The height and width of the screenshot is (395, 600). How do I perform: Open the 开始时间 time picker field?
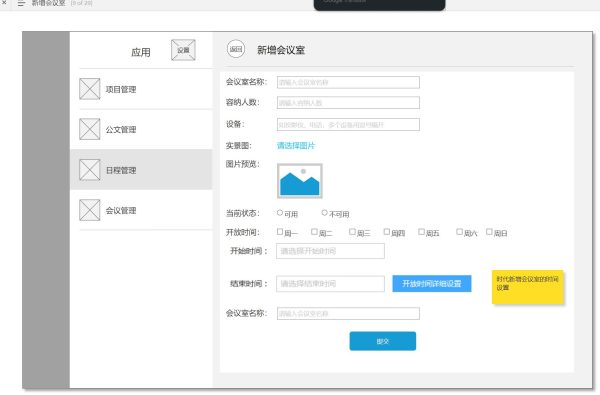[330, 251]
